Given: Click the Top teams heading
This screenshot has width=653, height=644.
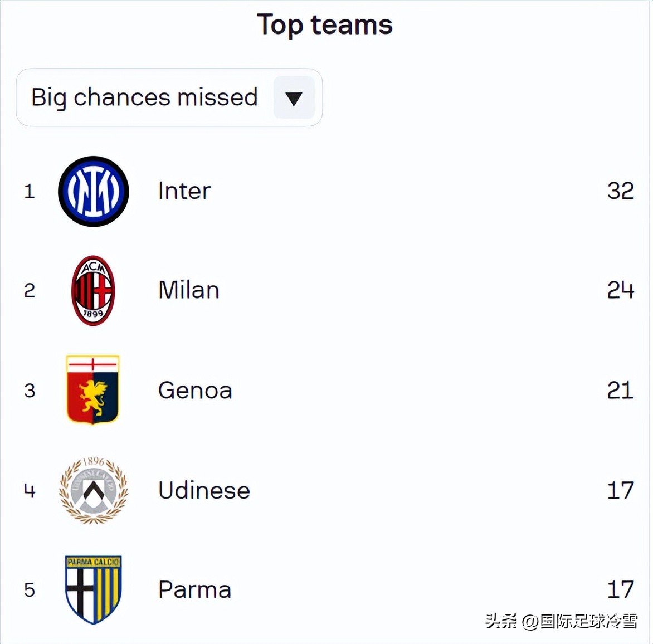Looking at the screenshot, I should coord(325,25).
